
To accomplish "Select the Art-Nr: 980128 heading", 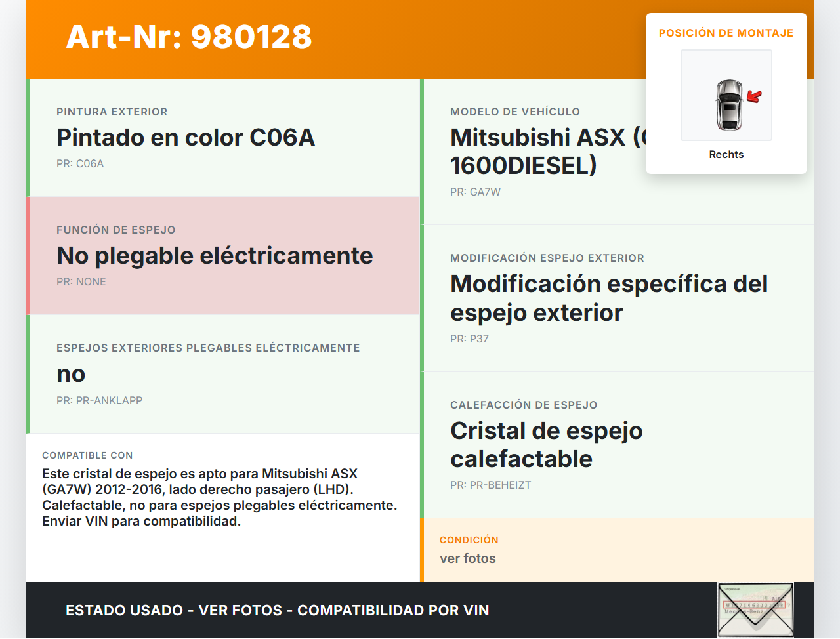I will coord(189,37).
